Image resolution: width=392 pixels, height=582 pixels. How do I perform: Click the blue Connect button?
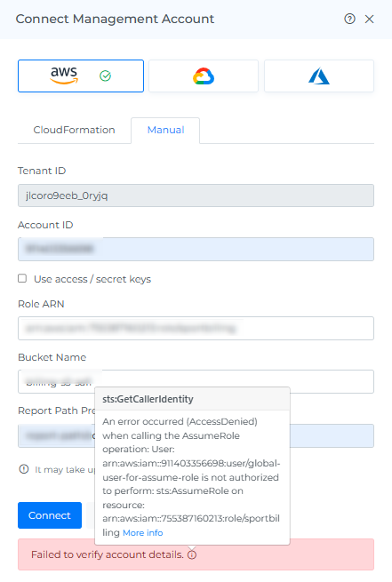(x=50, y=515)
